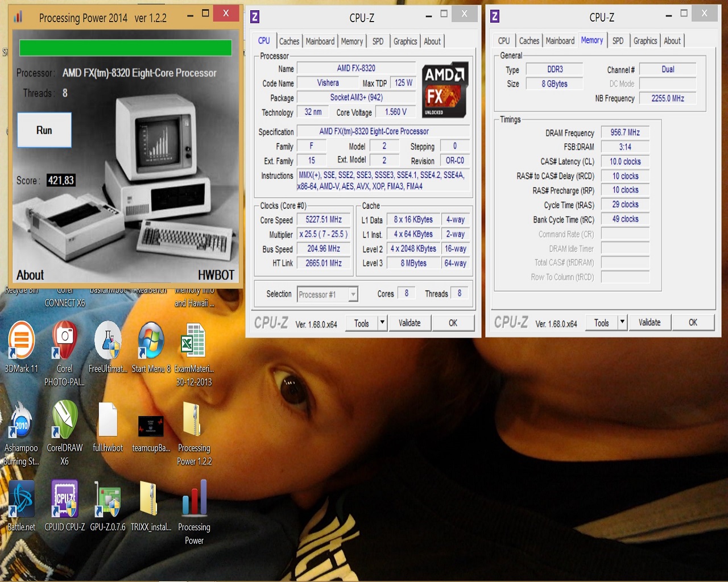Click the Core Voltage 1.560 V field
The image size is (728, 582).
point(396,112)
